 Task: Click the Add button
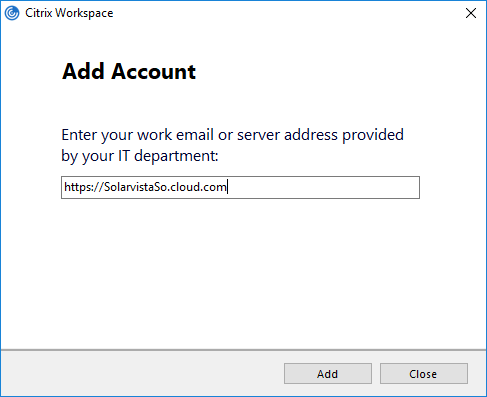[x=328, y=374]
